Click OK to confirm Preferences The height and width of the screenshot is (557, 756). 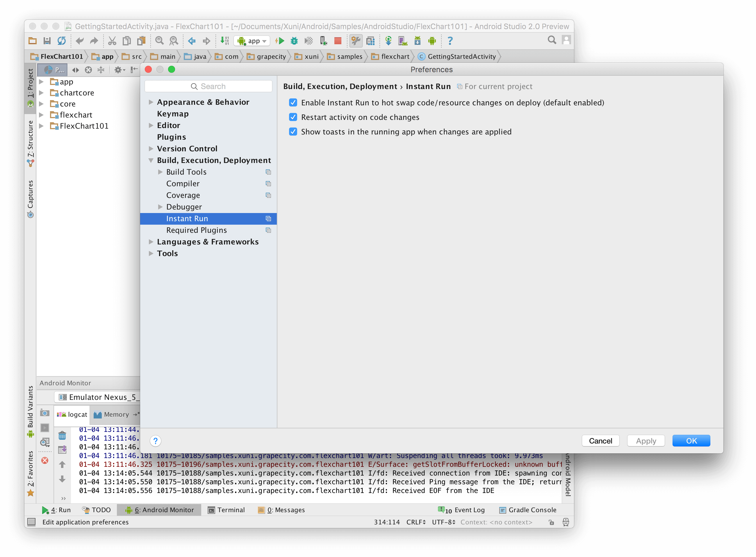[691, 441]
